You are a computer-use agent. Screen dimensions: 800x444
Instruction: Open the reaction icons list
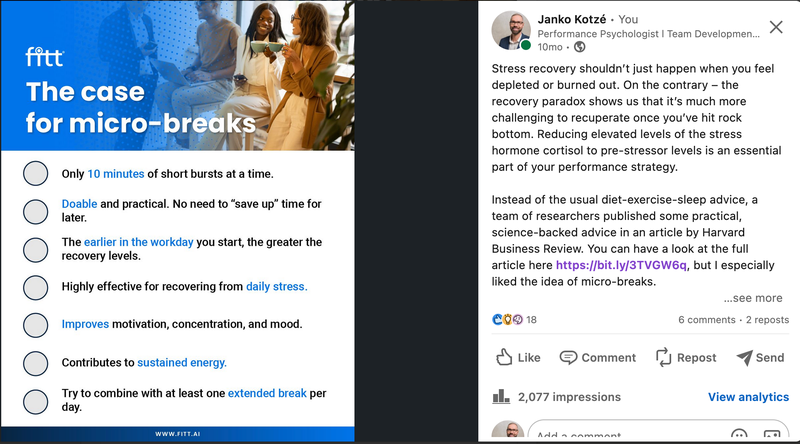[x=508, y=320]
